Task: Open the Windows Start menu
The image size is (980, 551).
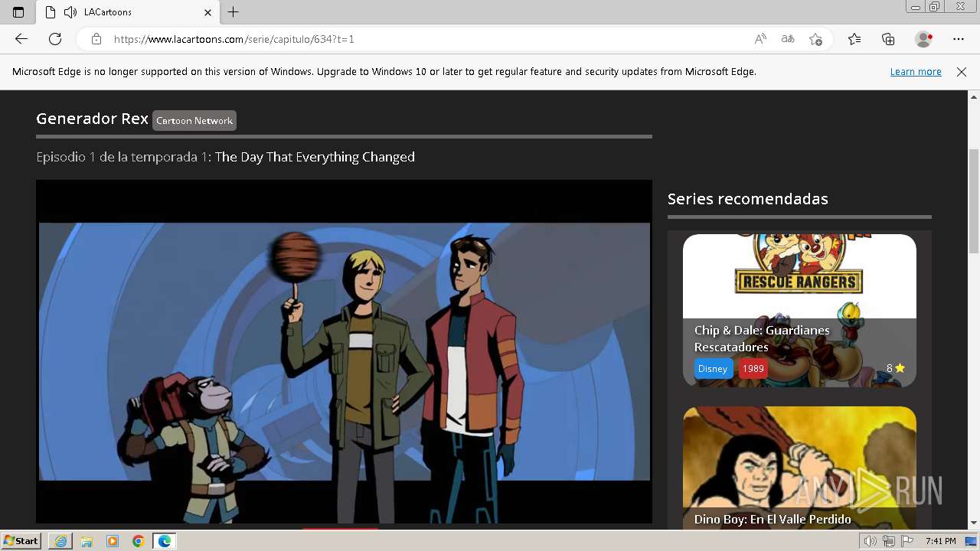Action: (x=21, y=541)
